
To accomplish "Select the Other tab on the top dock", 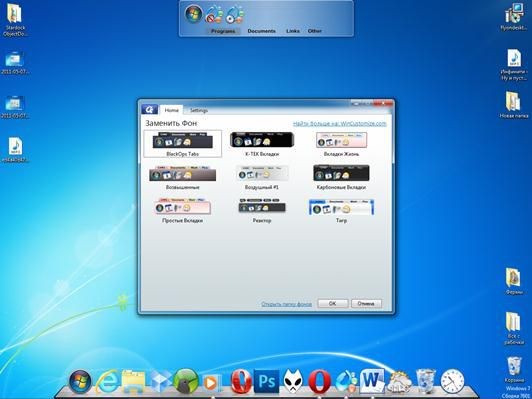I will [x=315, y=31].
